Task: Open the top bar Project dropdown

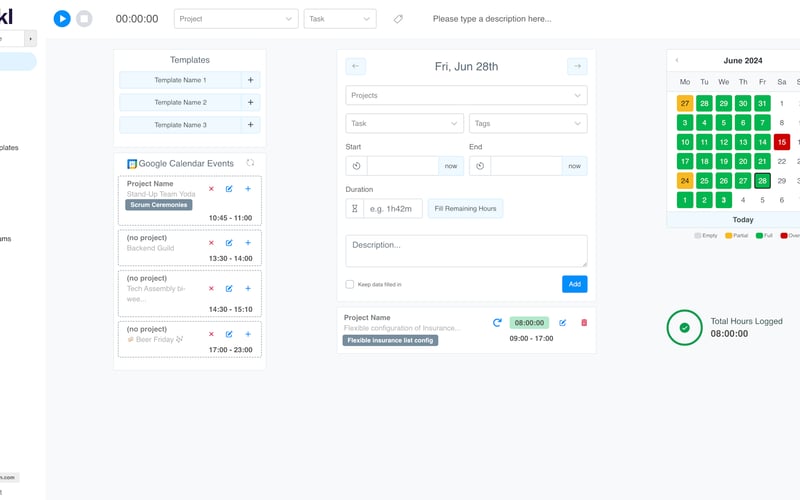Action: point(236,19)
